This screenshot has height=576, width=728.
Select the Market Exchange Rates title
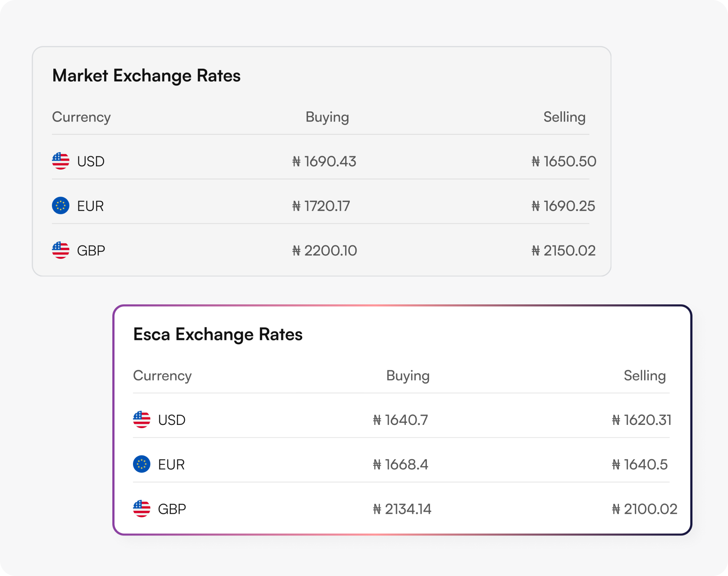147,75
